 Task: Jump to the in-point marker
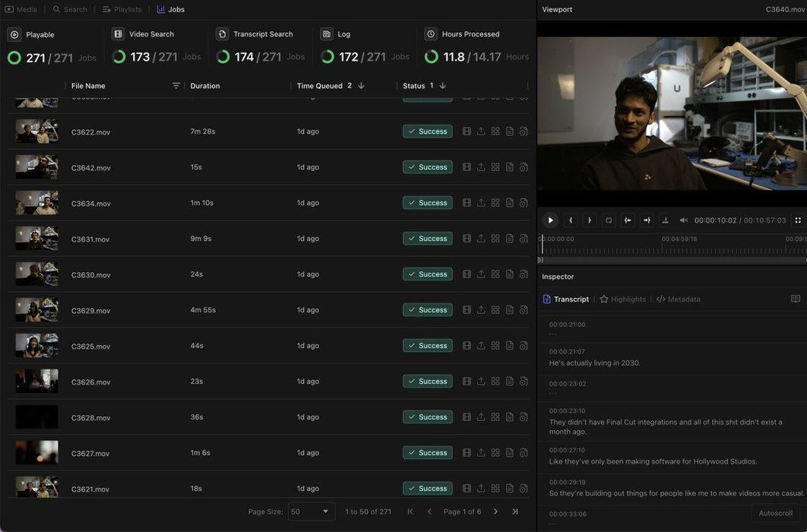coord(628,220)
